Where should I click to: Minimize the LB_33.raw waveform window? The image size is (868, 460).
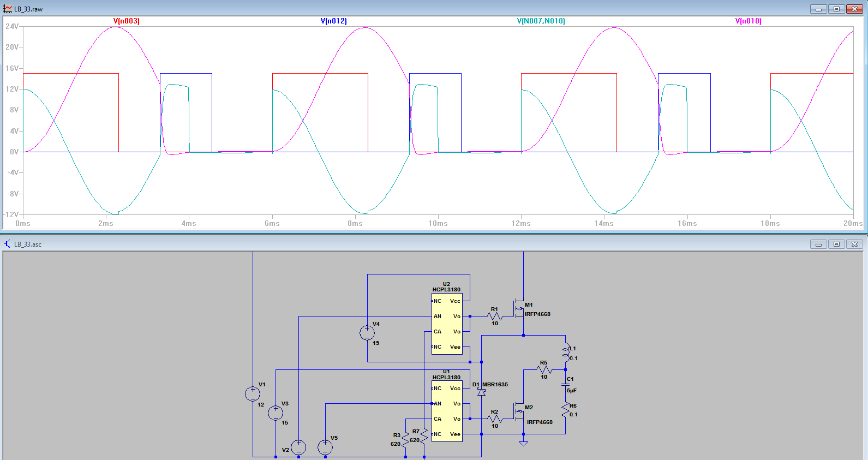tap(818, 9)
